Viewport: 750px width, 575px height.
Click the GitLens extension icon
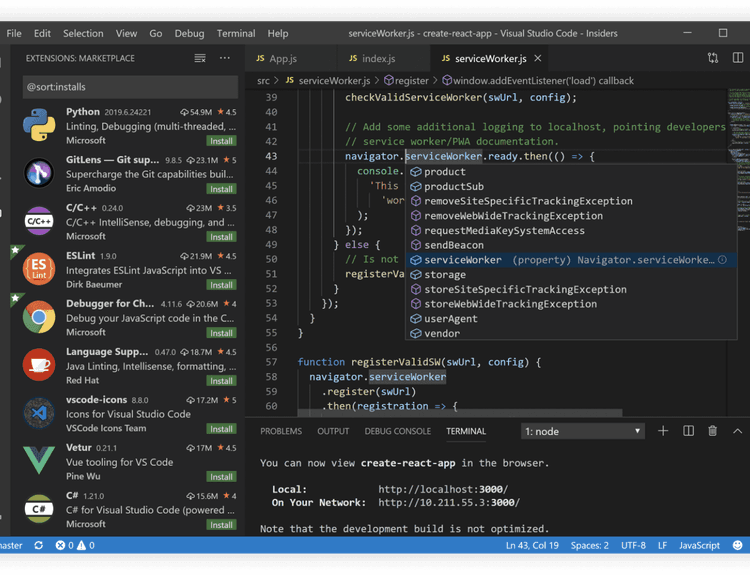point(39,173)
